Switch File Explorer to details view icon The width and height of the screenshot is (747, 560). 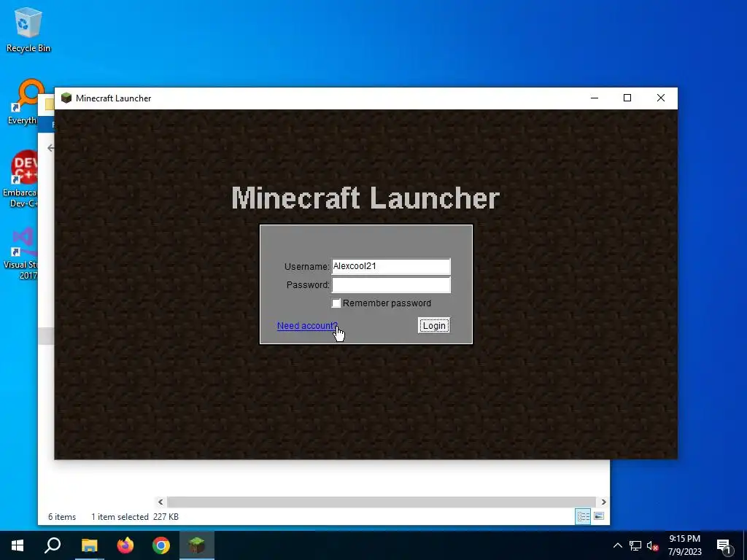tap(583, 516)
